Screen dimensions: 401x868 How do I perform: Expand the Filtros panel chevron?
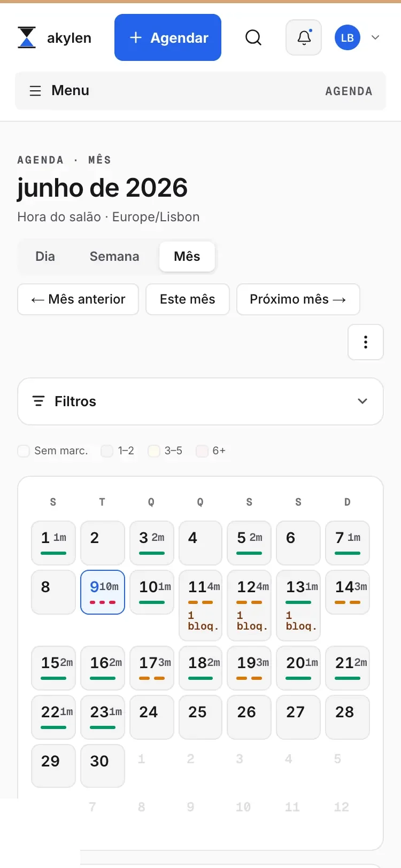click(363, 401)
